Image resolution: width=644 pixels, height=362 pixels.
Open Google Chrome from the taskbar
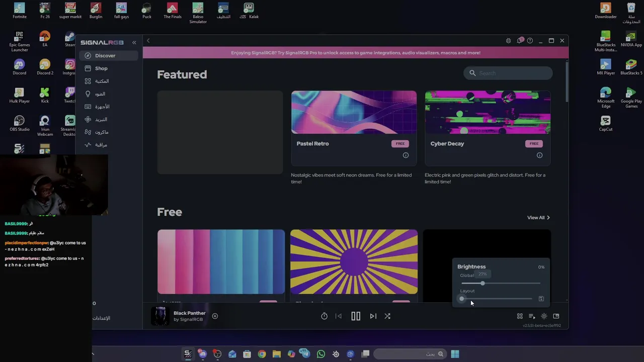point(262,354)
